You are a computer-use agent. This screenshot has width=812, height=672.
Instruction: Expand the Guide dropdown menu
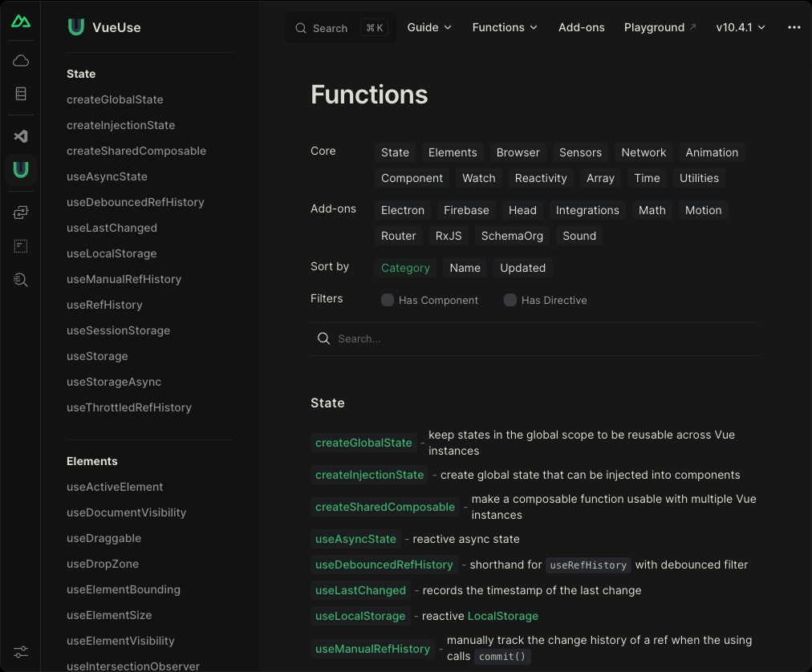point(429,27)
